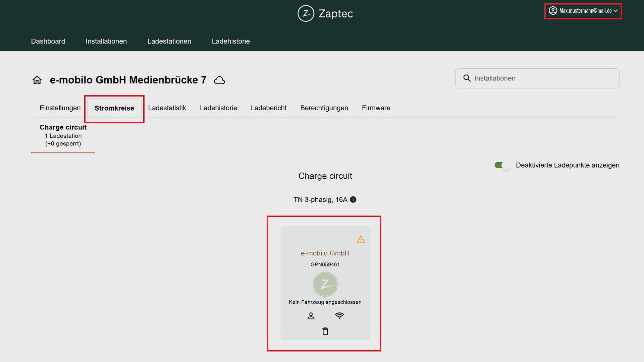Switch to the Firmware tab
The image size is (644, 362).
click(x=376, y=108)
